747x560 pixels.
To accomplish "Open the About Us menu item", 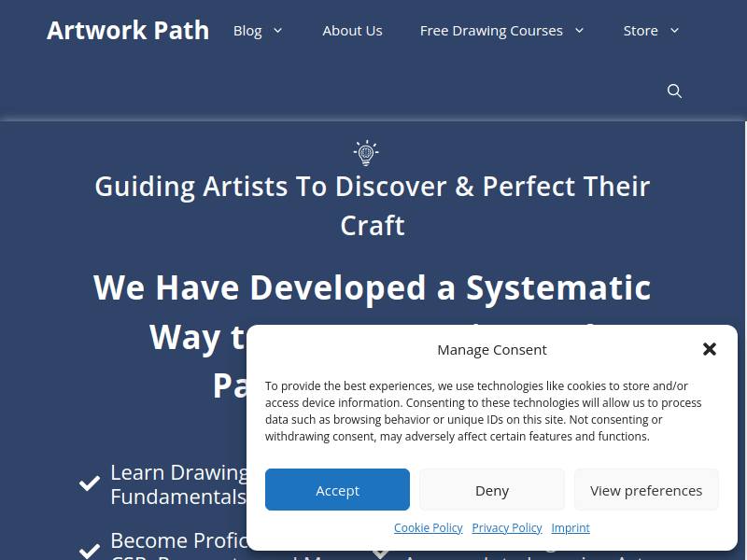I will coord(352,30).
